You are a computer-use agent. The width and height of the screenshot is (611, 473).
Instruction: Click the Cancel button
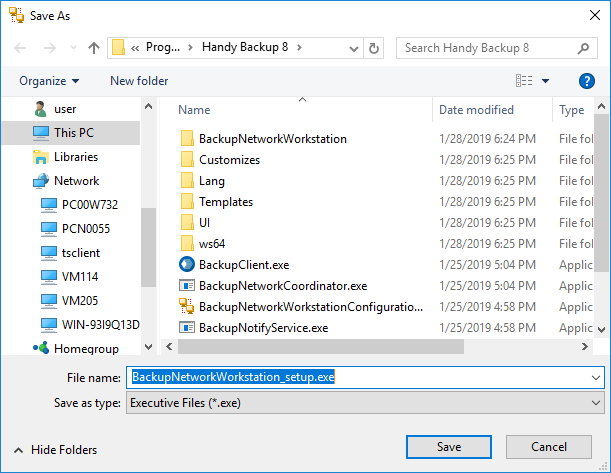549,447
